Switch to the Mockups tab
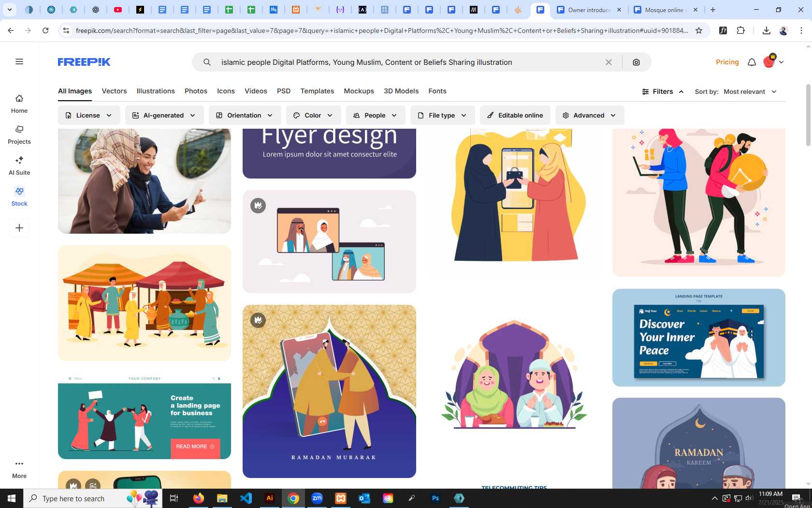Viewport: 812px width, 508px height. (359, 91)
